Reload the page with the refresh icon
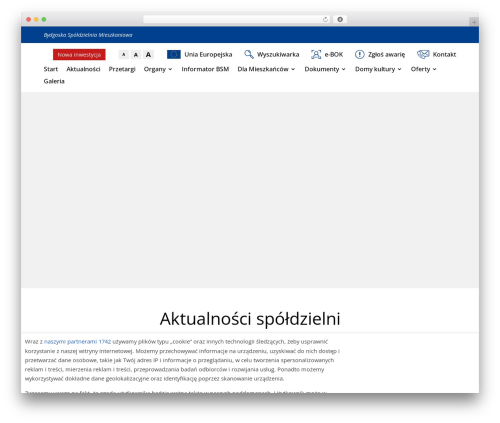 [325, 19]
